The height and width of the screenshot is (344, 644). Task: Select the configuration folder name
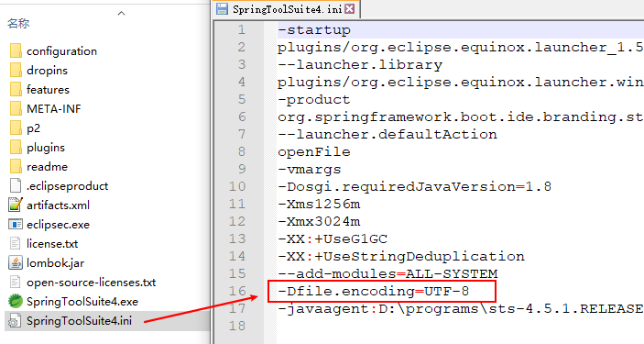pos(61,51)
